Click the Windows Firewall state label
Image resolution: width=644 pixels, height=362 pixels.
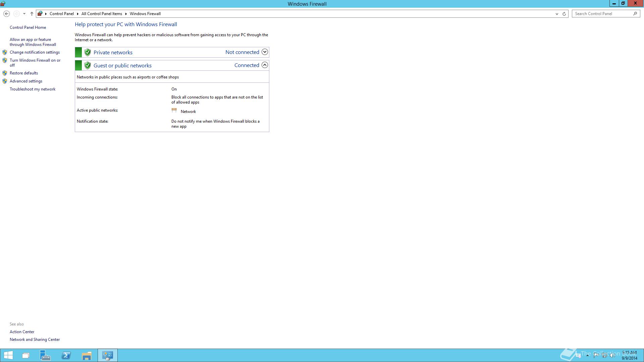[x=97, y=89]
